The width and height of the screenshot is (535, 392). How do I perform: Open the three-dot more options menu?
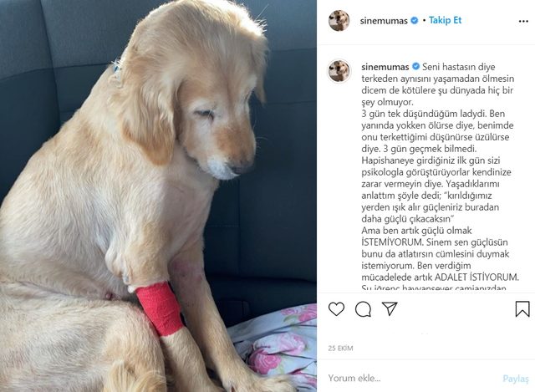pos(523,21)
